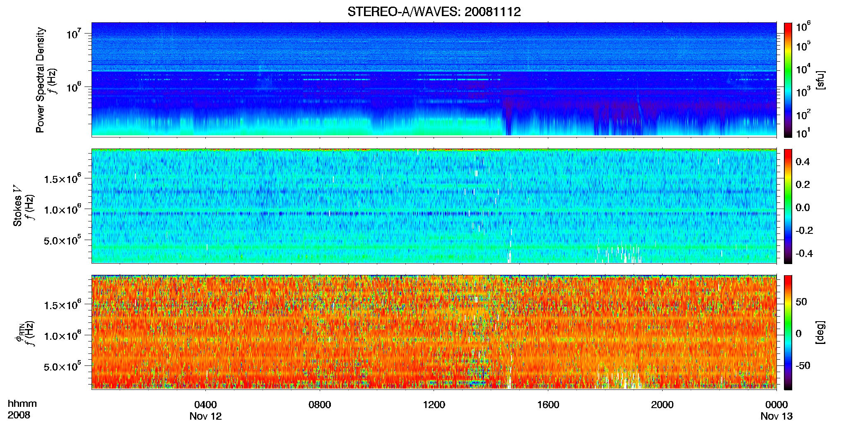Click the 50 label on degrees color bar
This screenshot has width=868, height=447.
pyautogui.click(x=801, y=302)
